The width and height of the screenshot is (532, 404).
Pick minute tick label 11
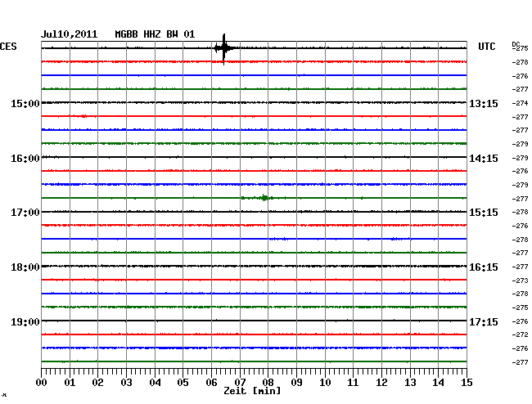[354, 383]
